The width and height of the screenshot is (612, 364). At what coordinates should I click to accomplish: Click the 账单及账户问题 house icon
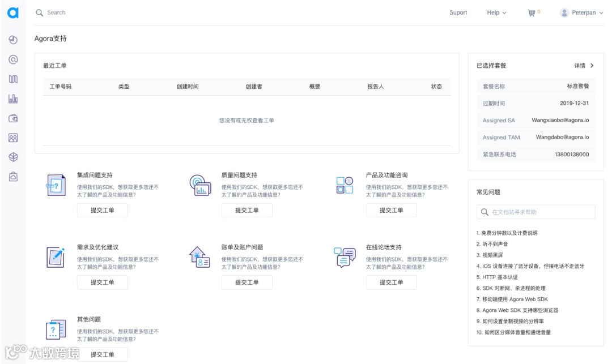[x=200, y=257]
